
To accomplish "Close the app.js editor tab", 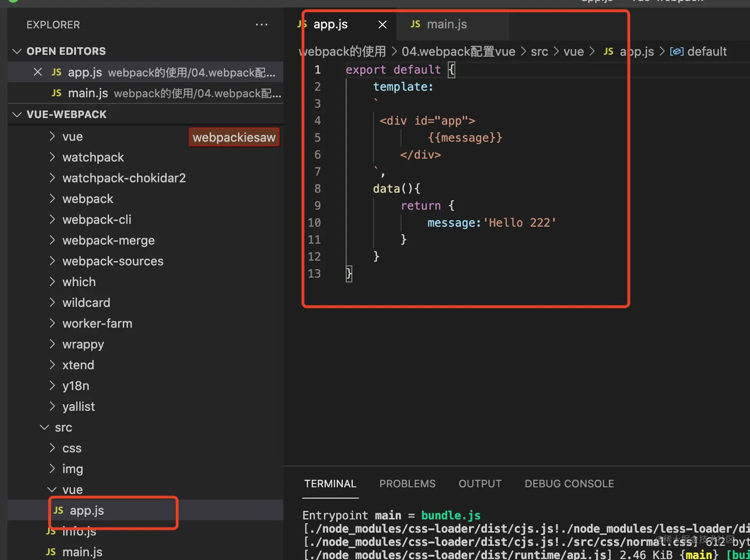I will point(382,24).
